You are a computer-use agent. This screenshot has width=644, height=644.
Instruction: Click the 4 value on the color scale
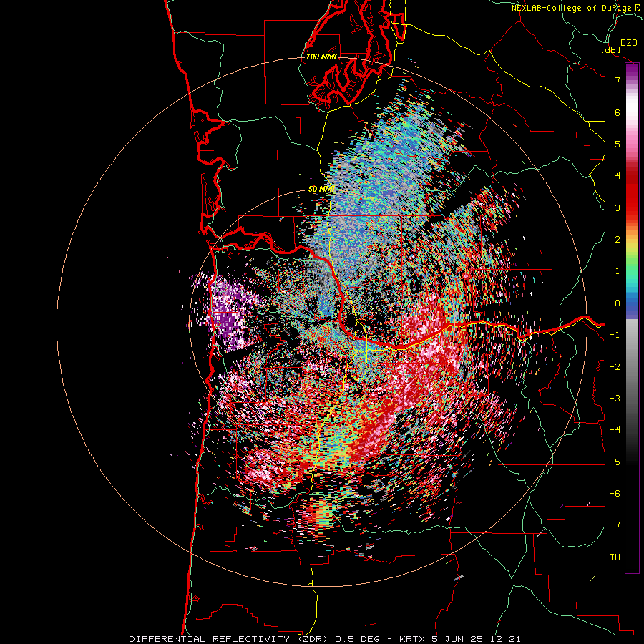[618, 176]
